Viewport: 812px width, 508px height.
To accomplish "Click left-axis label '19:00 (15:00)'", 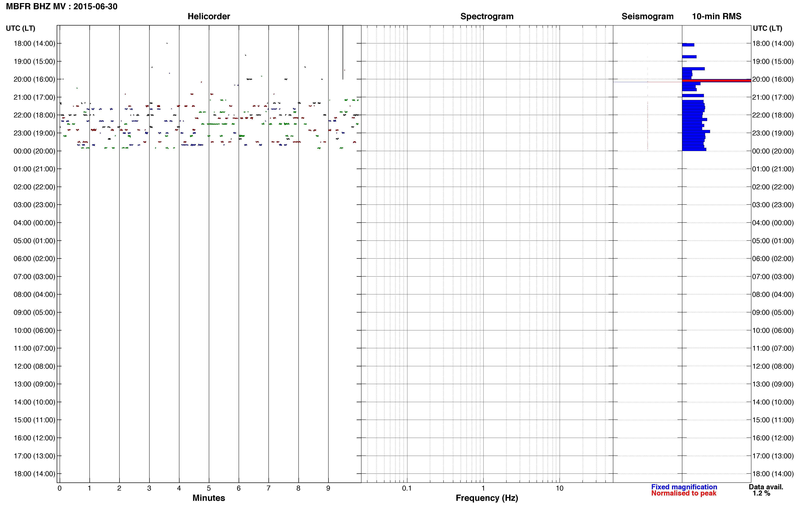I will coord(34,62).
